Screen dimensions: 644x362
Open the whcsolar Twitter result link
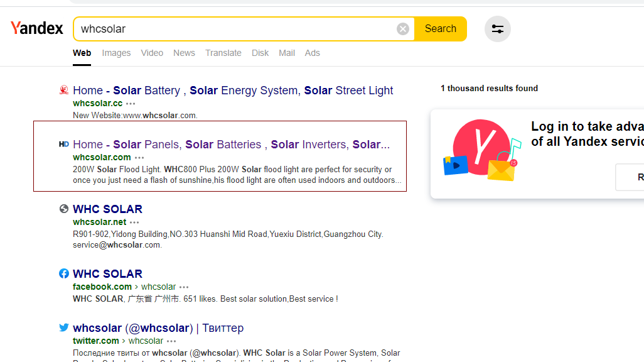click(158, 328)
